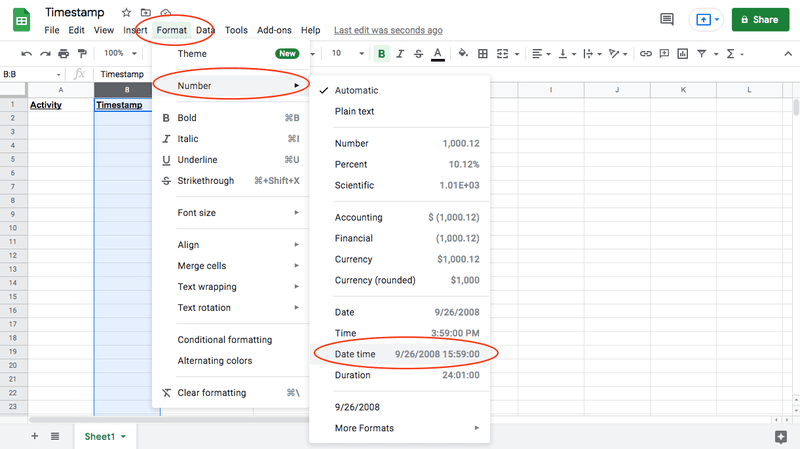Open comment history icon

666,19
